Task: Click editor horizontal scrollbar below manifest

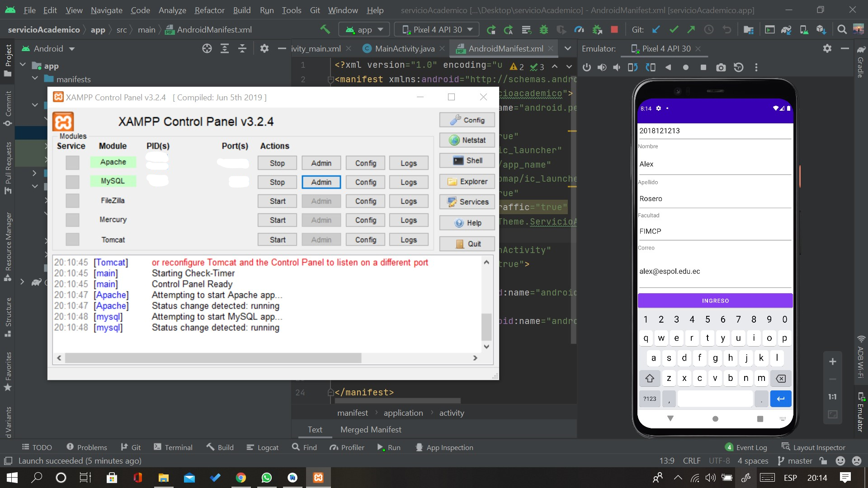Action: [x=398, y=400]
